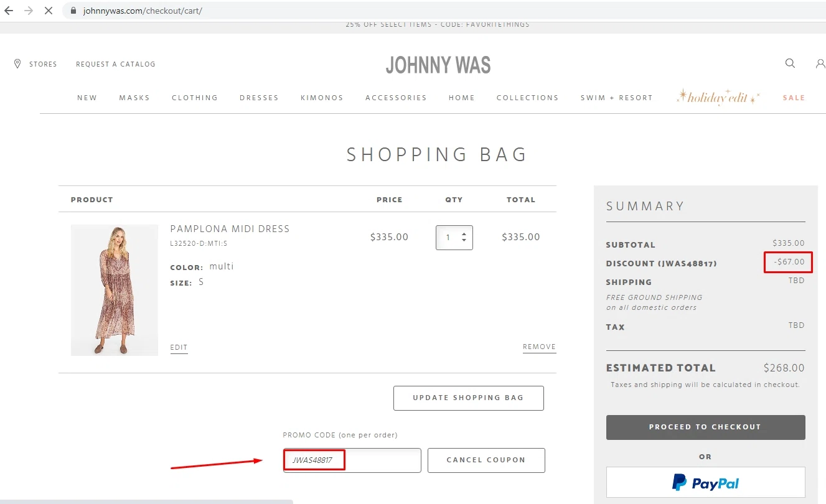Click the Johnny Was logo
The height and width of the screenshot is (504, 826).
click(x=438, y=65)
